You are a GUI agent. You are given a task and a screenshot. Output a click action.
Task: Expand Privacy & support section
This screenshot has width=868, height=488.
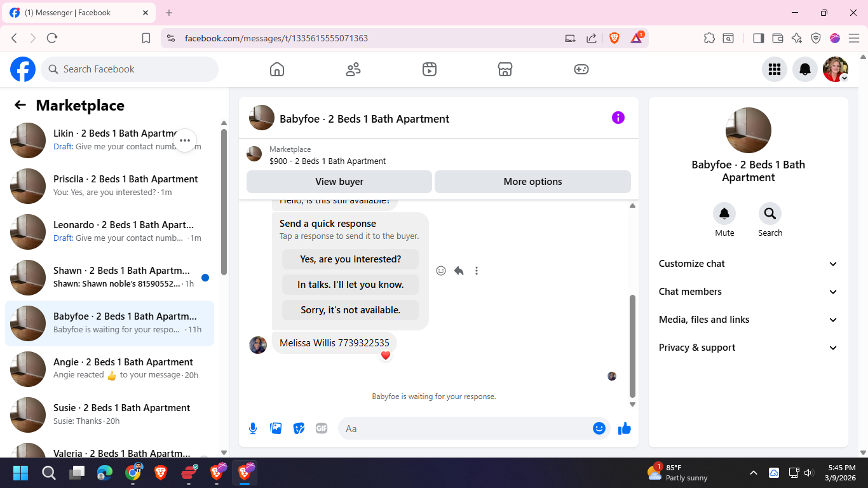(749, 348)
